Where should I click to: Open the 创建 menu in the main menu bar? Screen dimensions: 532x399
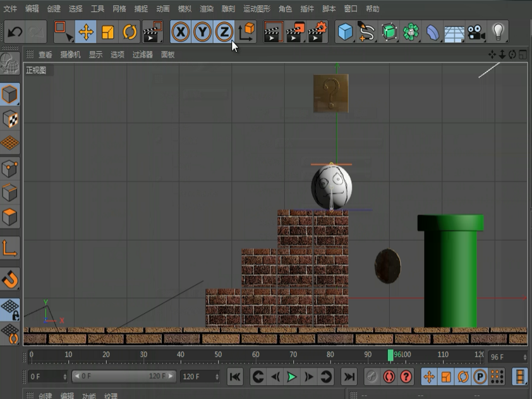pos(54,9)
